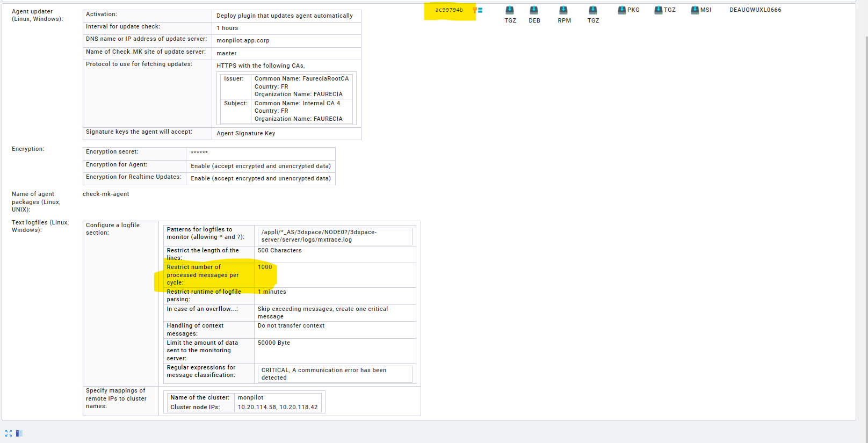
Task: Click the update server name monpilot.app.corp
Action: (243, 41)
